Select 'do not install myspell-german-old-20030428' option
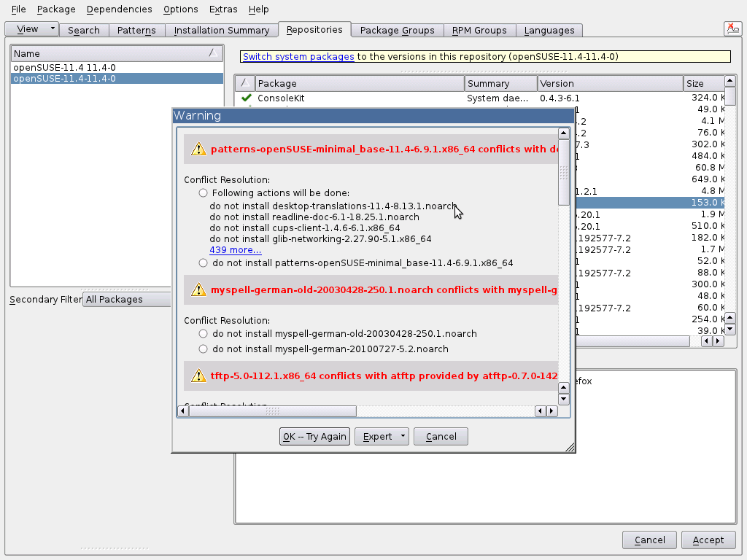 (x=204, y=333)
